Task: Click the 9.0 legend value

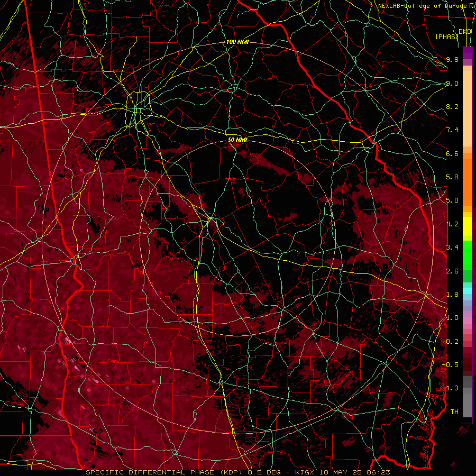Action: [452, 83]
